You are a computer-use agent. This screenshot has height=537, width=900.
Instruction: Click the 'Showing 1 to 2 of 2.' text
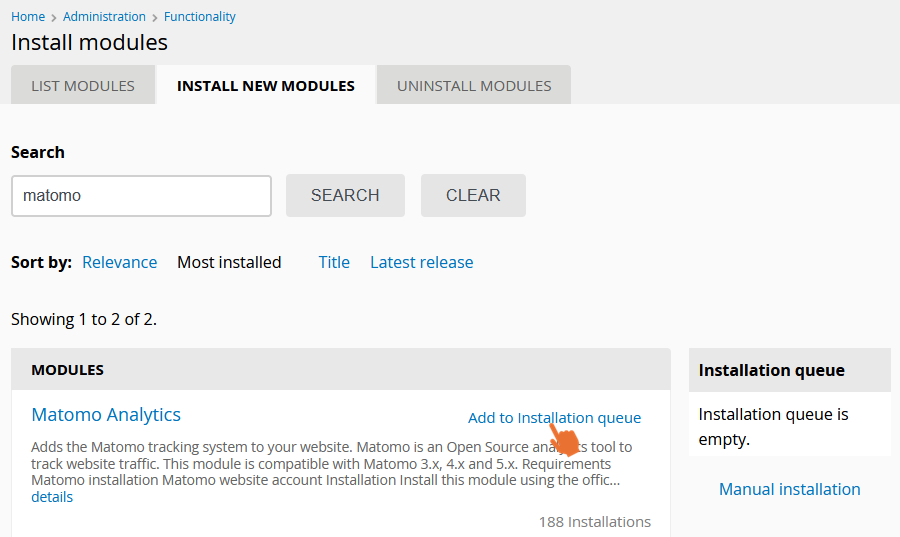(x=84, y=319)
